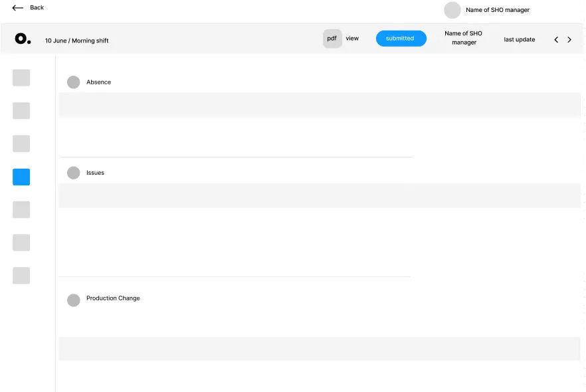Open the SHO manager avatar circle

click(452, 10)
